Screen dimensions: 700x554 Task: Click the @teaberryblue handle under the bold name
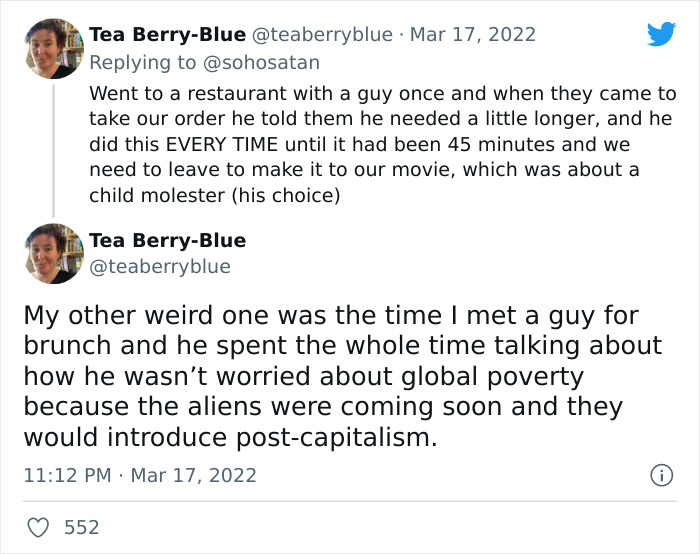click(160, 267)
